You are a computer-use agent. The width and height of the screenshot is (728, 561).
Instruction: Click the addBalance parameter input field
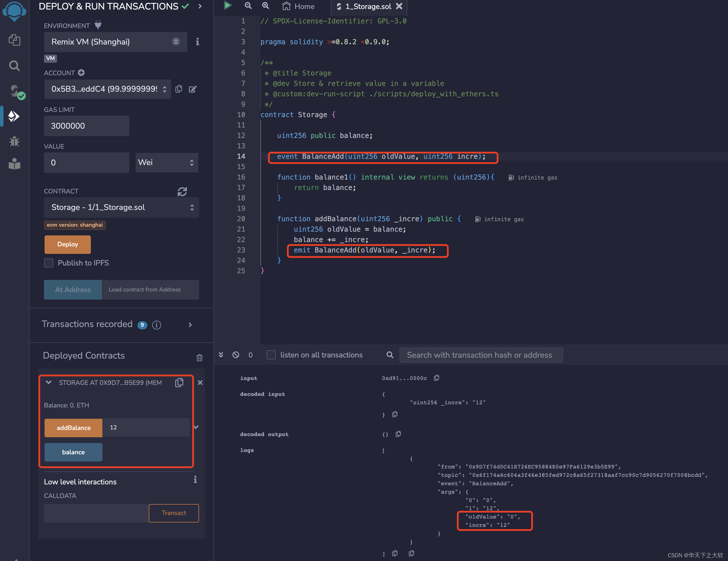point(146,427)
